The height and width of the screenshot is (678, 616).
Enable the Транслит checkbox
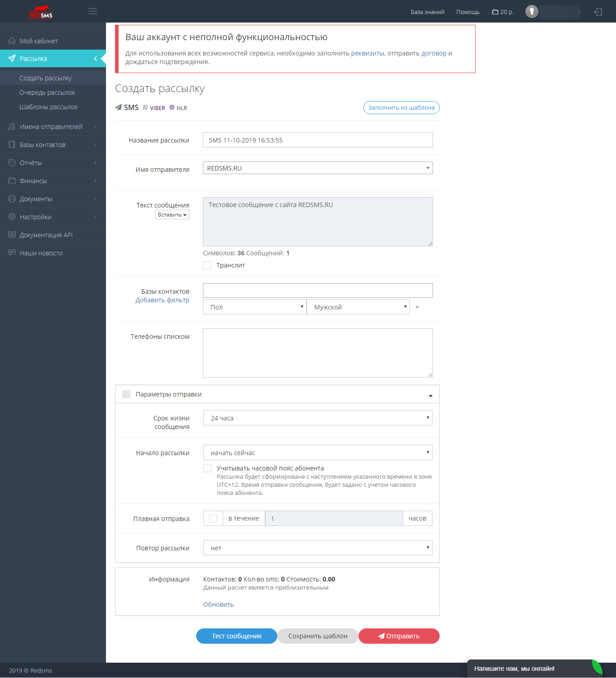[207, 265]
